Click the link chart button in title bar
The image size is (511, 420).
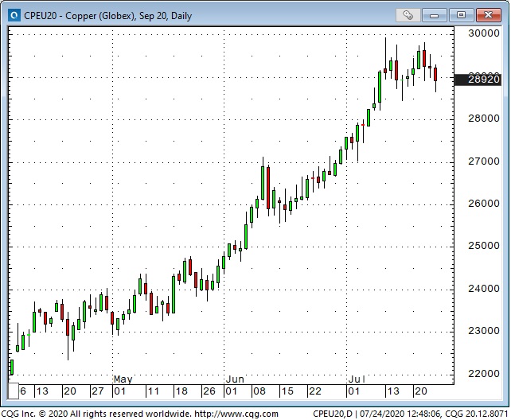click(408, 15)
